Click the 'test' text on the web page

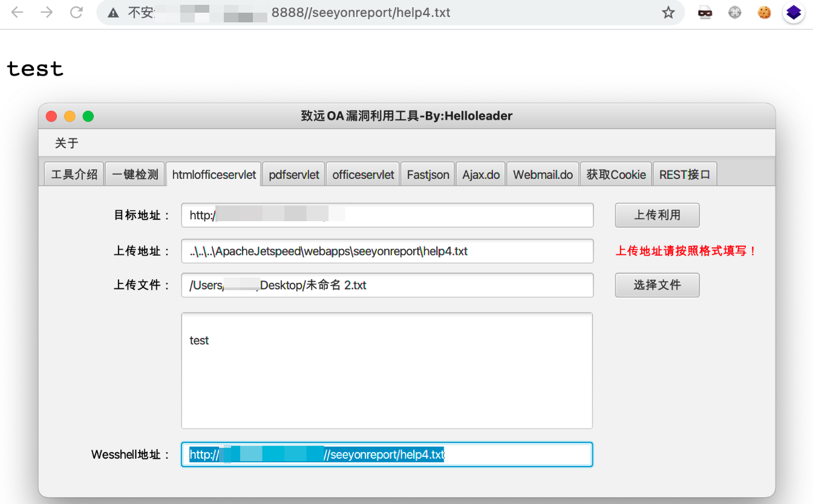(x=35, y=69)
